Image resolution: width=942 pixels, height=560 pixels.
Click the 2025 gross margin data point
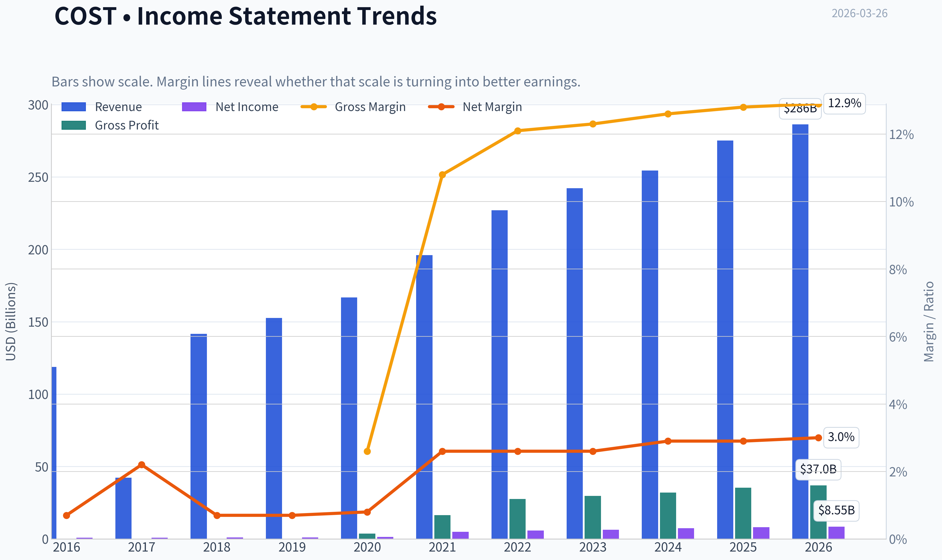[743, 107]
